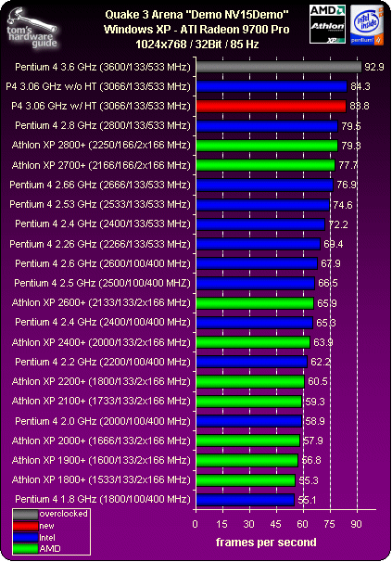Click the value 62.2
Image resolution: width=392 pixels, height=562 pixels.
[321, 362]
